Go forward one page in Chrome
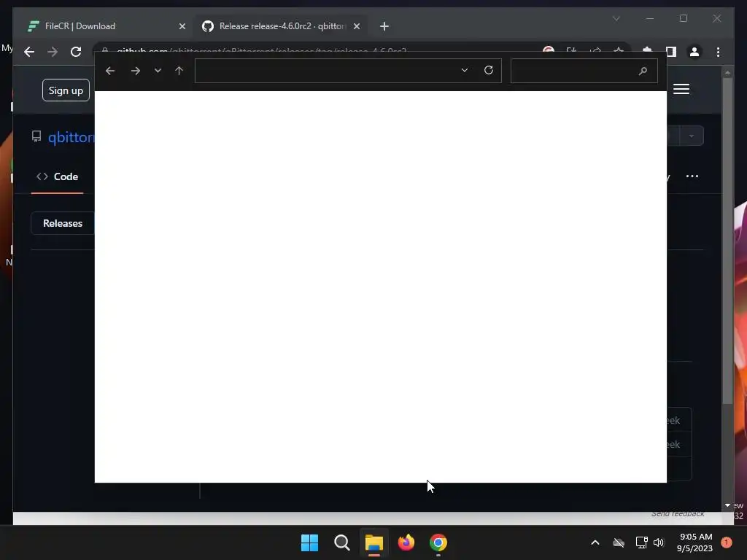Viewport: 747px width, 560px height. click(x=53, y=52)
